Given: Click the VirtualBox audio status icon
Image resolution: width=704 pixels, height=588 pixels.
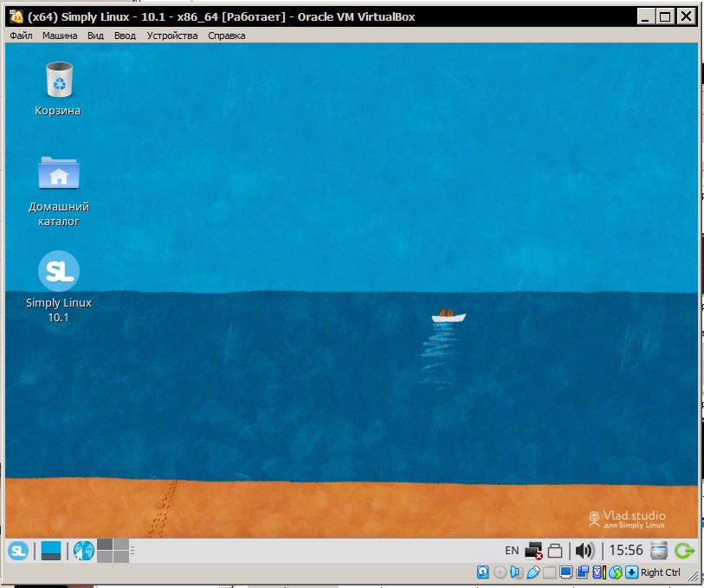Looking at the screenshot, I should pyautogui.click(x=516, y=572).
